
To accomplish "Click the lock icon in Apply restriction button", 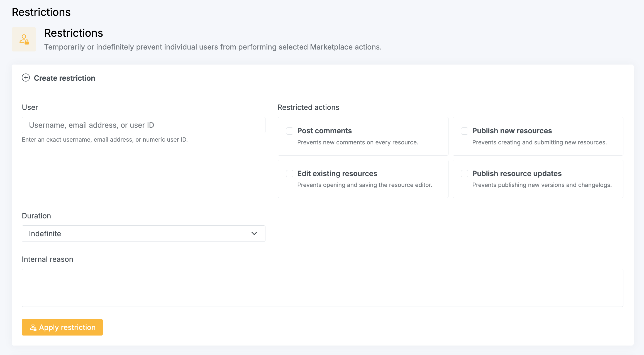I will tap(33, 327).
